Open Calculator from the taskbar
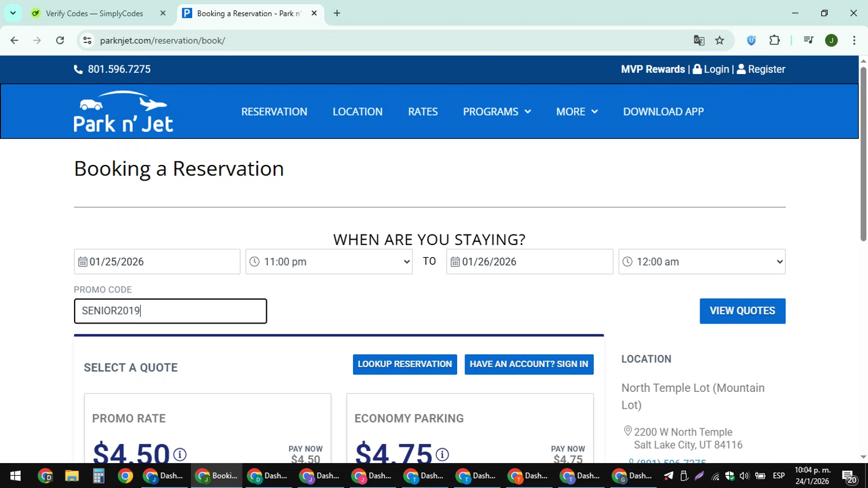Image resolution: width=868 pixels, height=488 pixels. (x=98, y=476)
